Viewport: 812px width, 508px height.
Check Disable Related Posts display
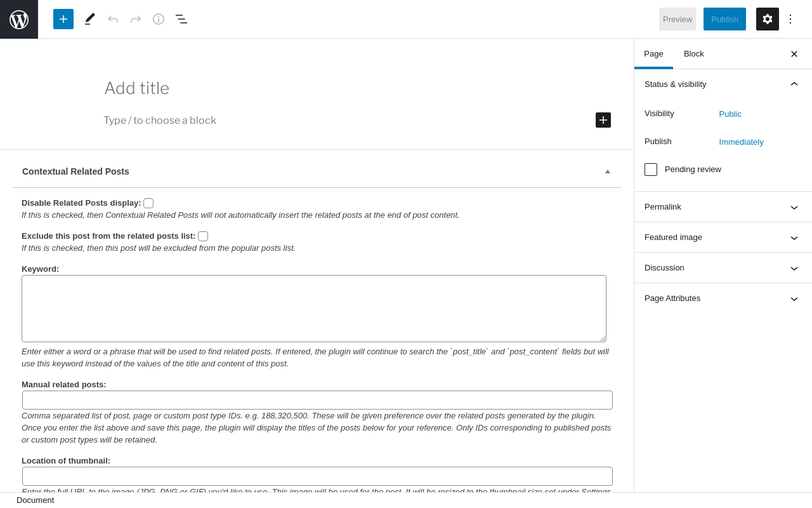[x=148, y=203]
